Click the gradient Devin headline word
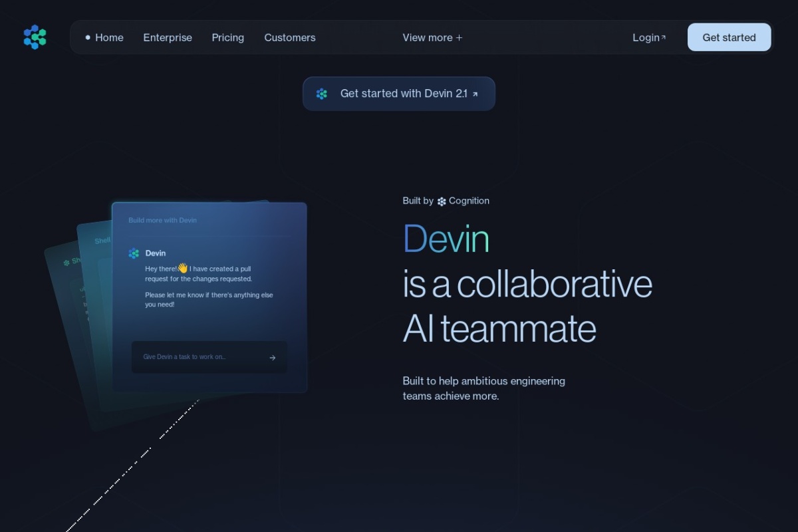798x532 pixels. [x=446, y=239]
